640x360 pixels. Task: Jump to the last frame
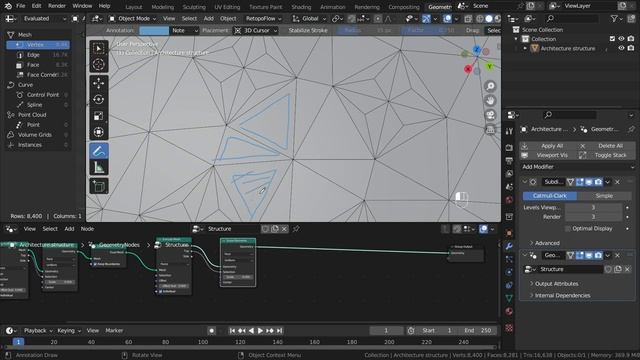[x=280, y=331]
